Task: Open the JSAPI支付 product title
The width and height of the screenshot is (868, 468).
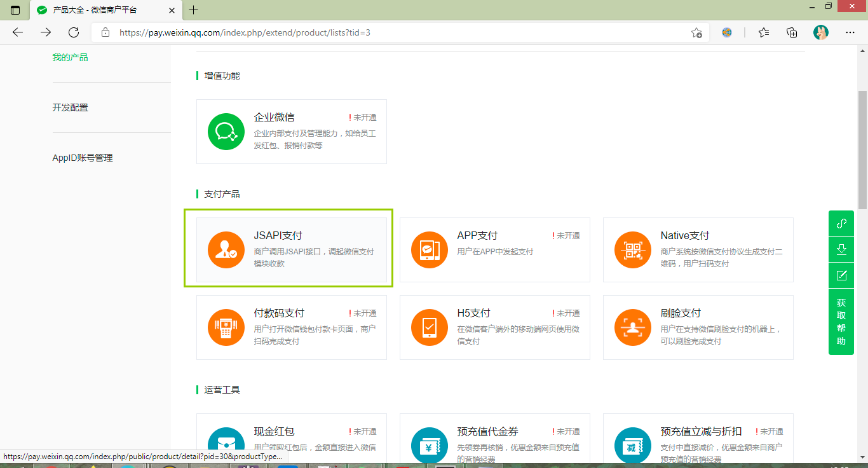Action: 278,235
